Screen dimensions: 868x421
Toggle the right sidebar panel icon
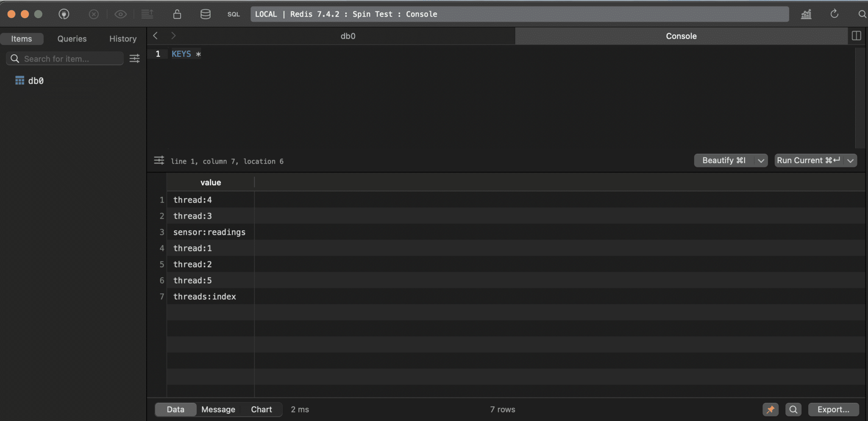(x=857, y=36)
